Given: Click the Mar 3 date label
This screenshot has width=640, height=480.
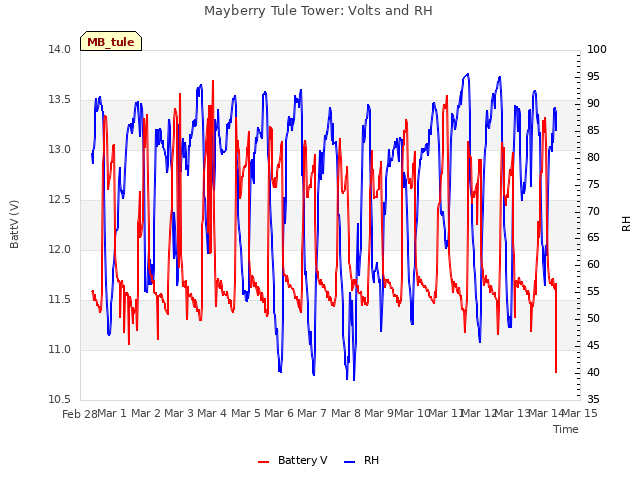Looking at the screenshot, I should click(x=179, y=413).
